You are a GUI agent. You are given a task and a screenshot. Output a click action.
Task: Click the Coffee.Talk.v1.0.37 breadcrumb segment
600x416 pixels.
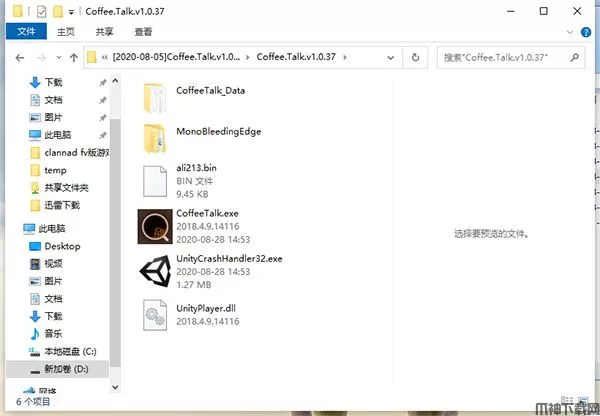point(296,57)
